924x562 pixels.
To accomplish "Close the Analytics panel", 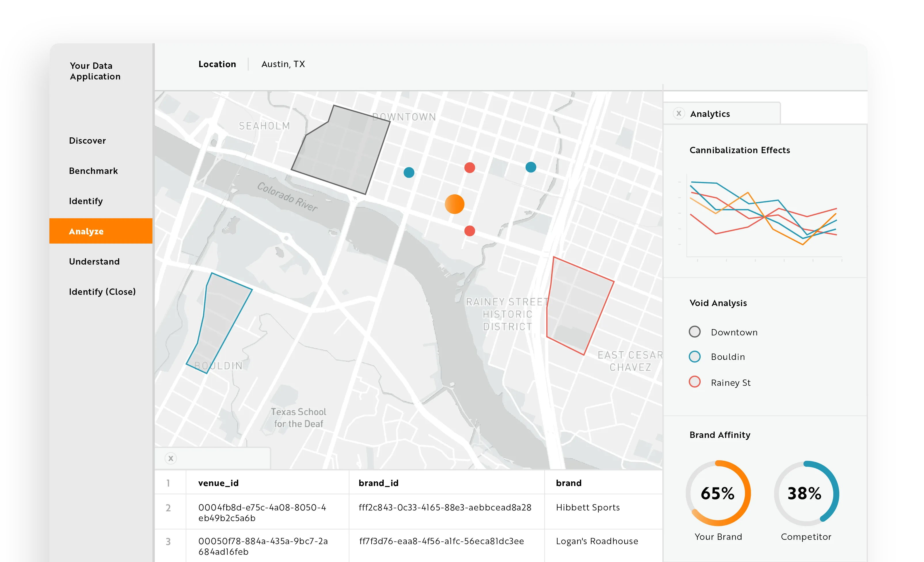I will coord(680,113).
